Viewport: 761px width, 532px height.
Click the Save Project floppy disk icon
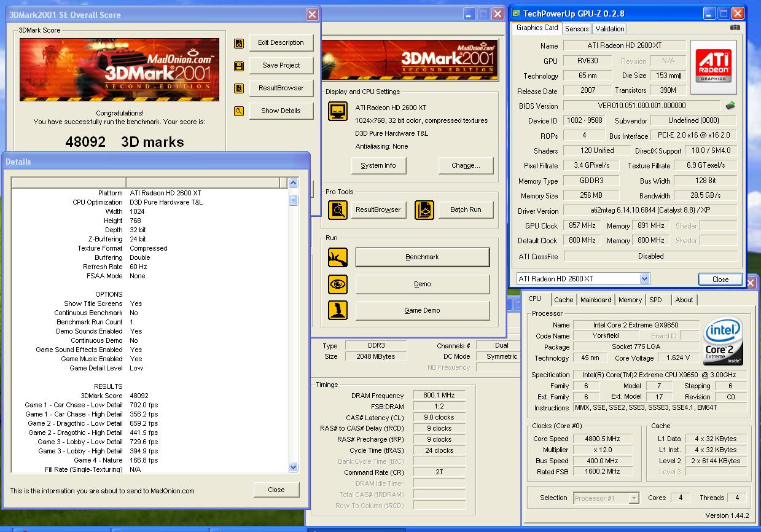click(238, 66)
